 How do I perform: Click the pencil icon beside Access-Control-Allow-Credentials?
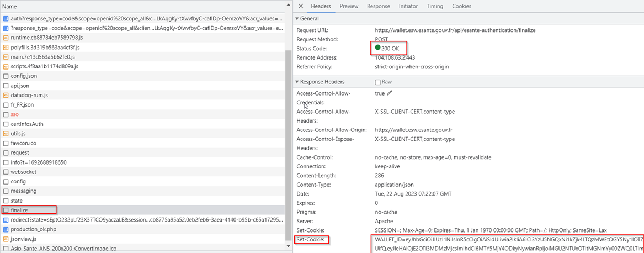(390, 93)
